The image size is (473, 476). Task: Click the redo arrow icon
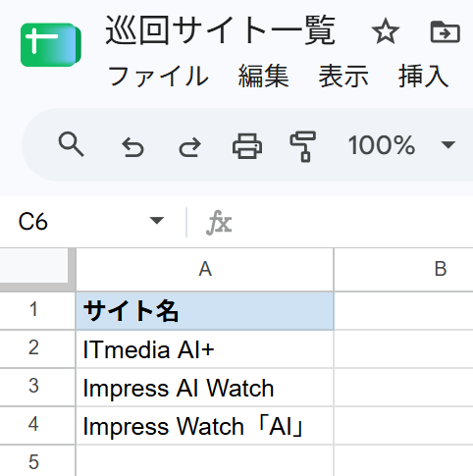pos(189,147)
